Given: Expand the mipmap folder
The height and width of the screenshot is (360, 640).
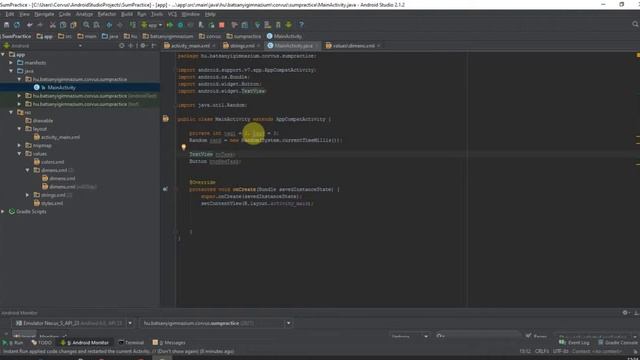Looking at the screenshot, I should (20, 145).
